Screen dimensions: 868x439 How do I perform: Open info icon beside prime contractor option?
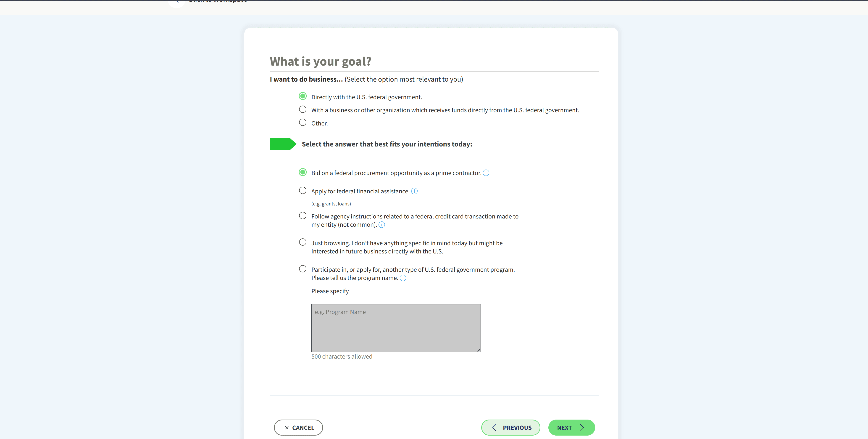486,173
